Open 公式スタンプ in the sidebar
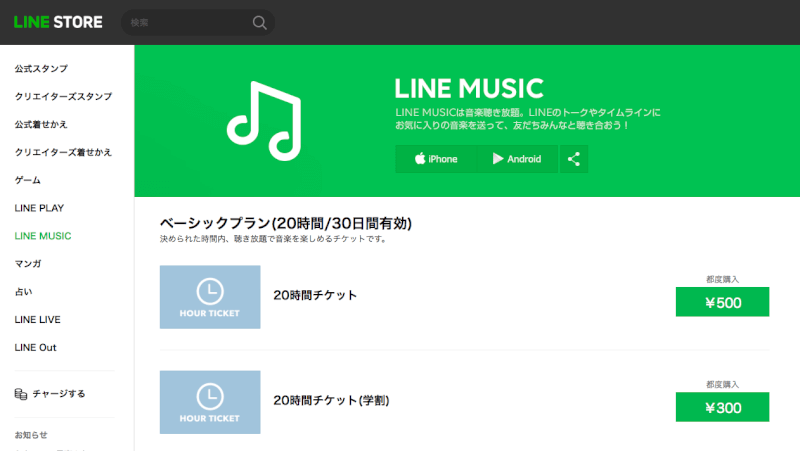The width and height of the screenshot is (800, 451). pos(41,68)
